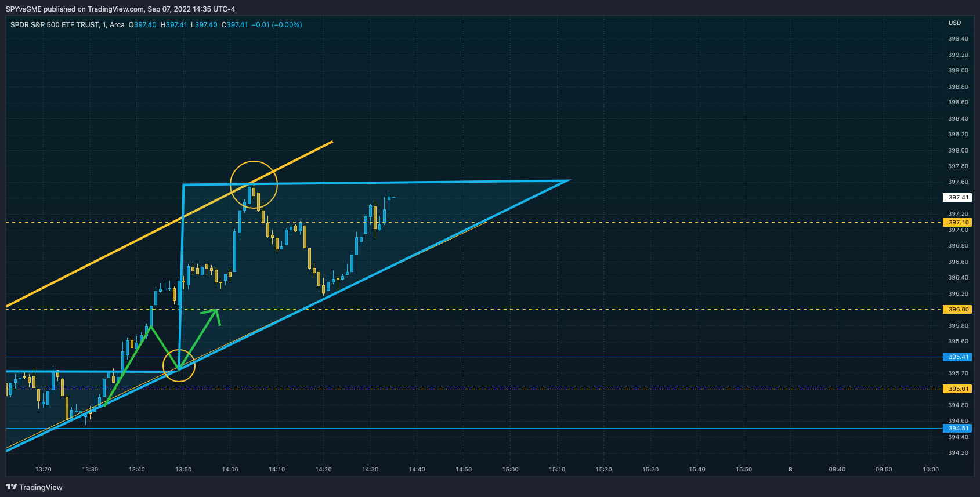The image size is (980, 497).
Task: Click the 14:00 time axis label
Action: pos(230,470)
